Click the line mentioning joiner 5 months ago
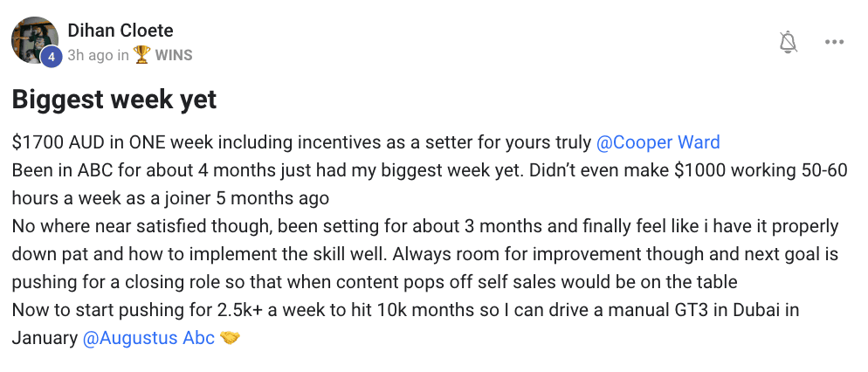This screenshot has height=372, width=868. pyautogui.click(x=170, y=198)
